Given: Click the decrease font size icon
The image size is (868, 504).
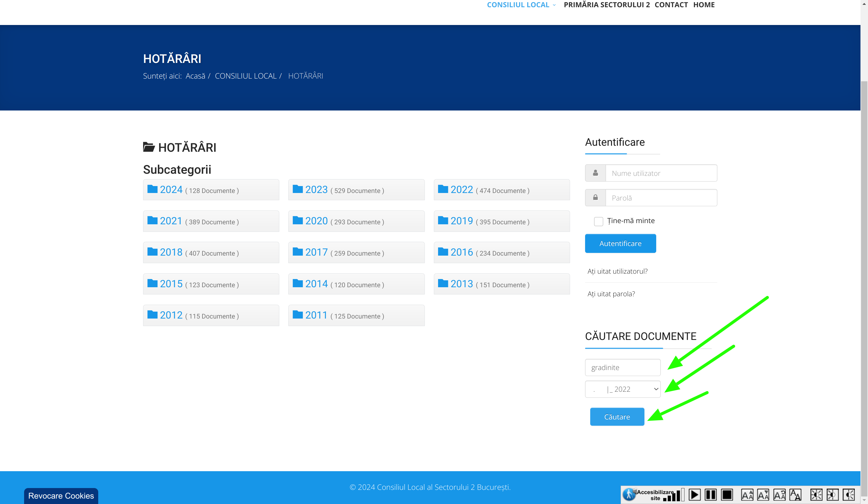Looking at the screenshot, I should tap(763, 495).
